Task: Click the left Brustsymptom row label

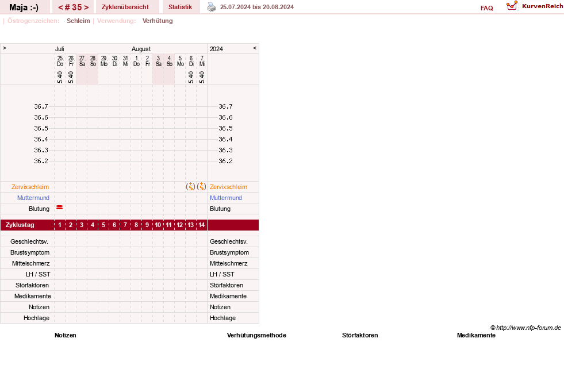Action: tap(30, 252)
